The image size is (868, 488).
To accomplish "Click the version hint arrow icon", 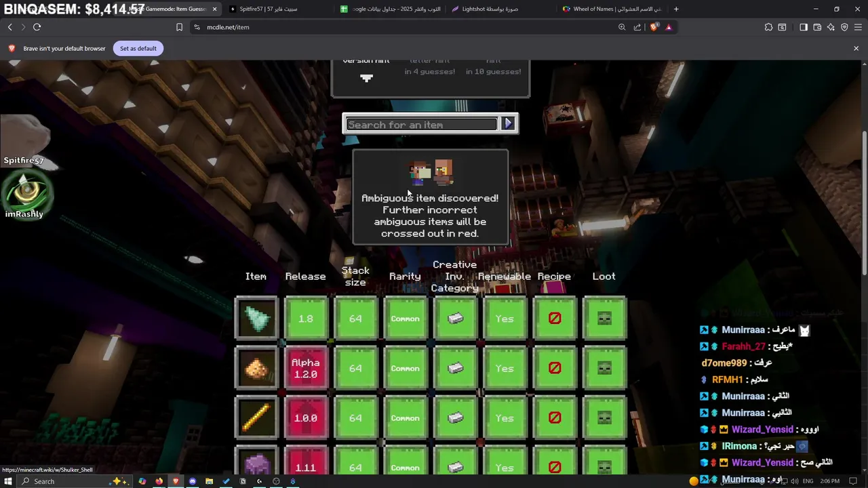I will tap(366, 78).
